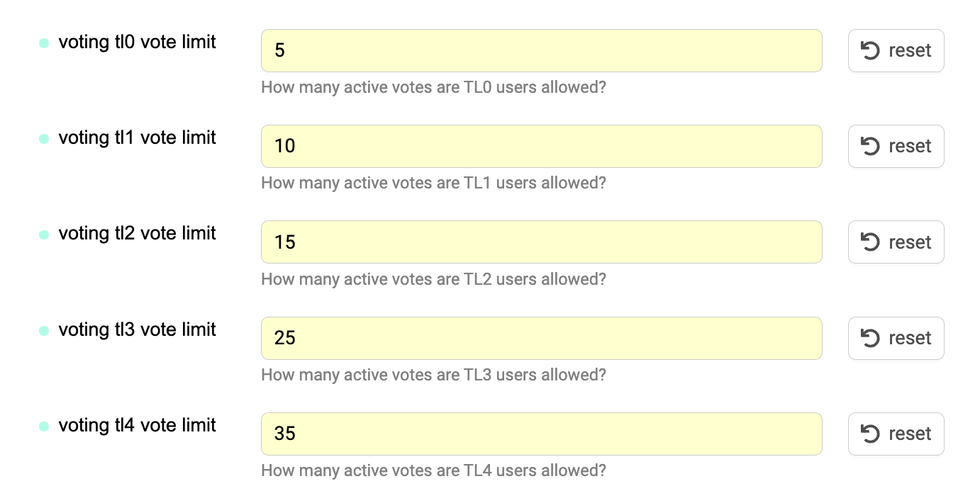Click the reset arrow icon for tl4 vote limit
Screen dimensions: 980x503
click(870, 434)
